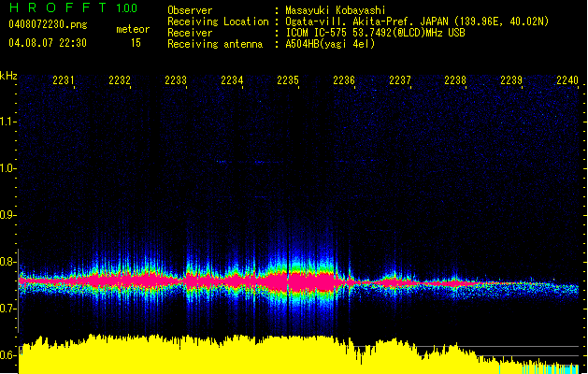This screenshot has height=374, width=588.
Task: Click the kHz axis unit label
Action: point(8,76)
